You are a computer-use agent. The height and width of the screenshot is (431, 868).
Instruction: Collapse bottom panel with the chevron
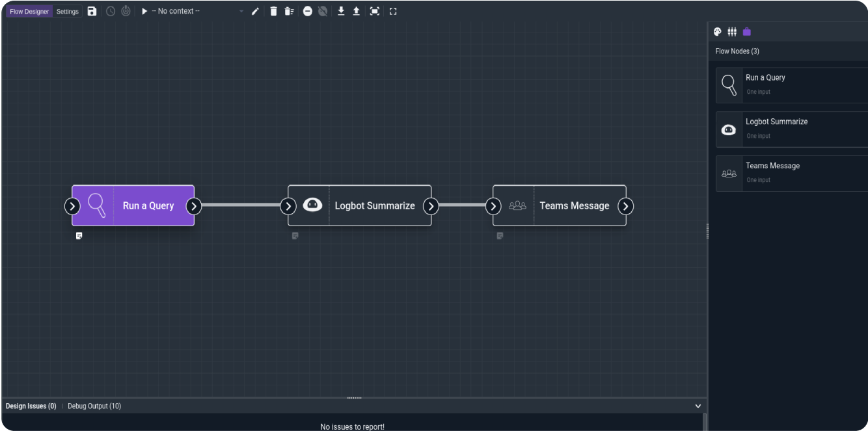698,406
